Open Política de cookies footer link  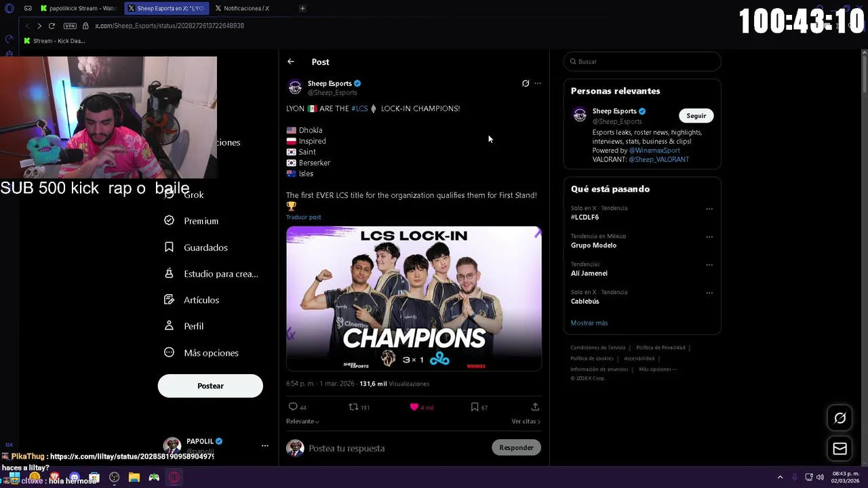point(592,359)
